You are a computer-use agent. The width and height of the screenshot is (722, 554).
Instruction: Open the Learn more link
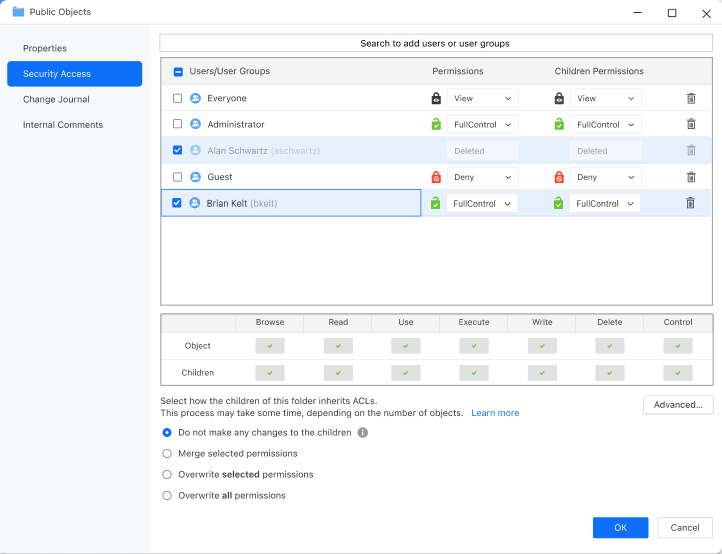coord(495,413)
